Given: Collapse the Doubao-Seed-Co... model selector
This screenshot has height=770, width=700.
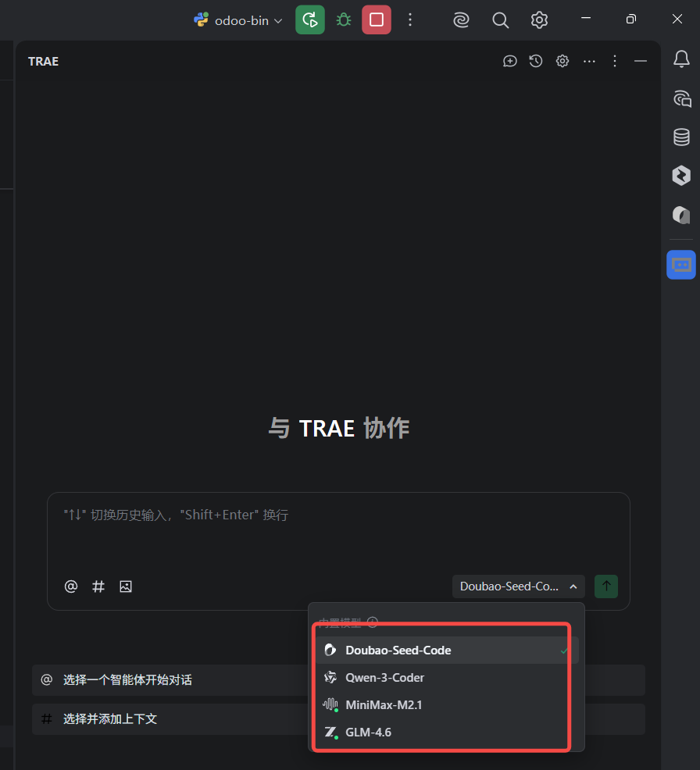Looking at the screenshot, I should tap(518, 586).
